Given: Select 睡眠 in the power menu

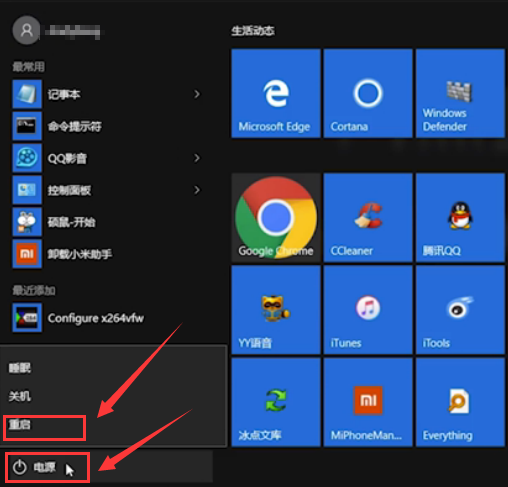Looking at the screenshot, I should coord(113,368).
